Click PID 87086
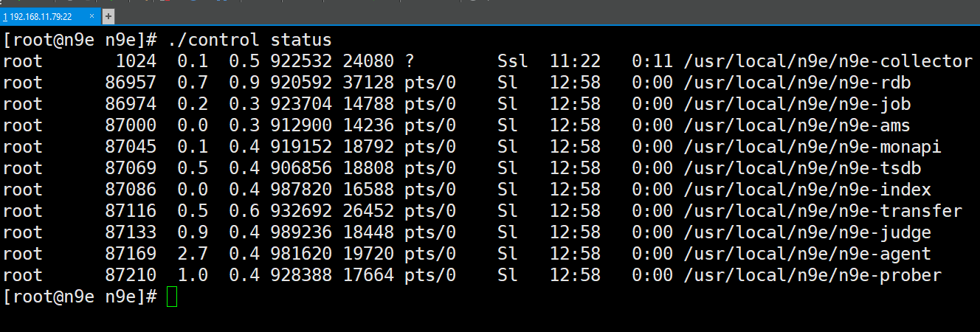The height and width of the screenshot is (332, 980). [131, 190]
